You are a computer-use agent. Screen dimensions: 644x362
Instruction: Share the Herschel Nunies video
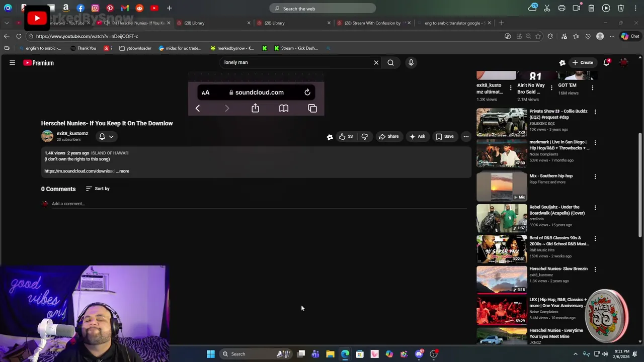[388, 136]
